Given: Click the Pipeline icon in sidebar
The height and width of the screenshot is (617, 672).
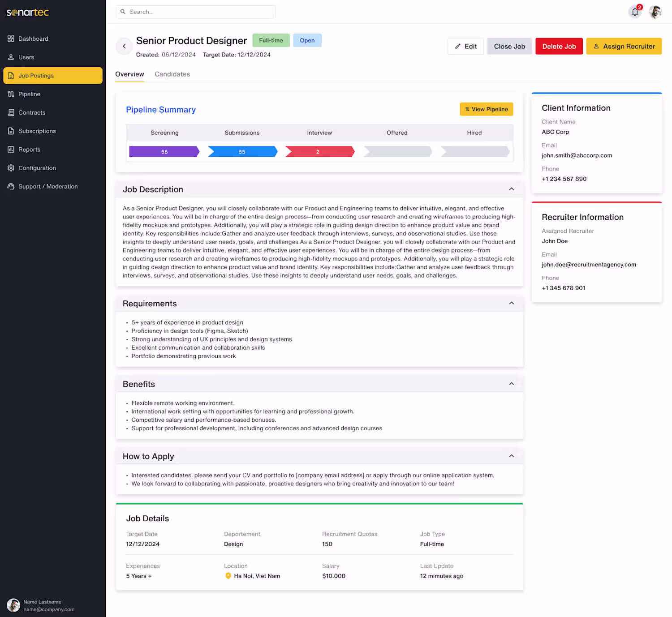Looking at the screenshot, I should point(11,94).
